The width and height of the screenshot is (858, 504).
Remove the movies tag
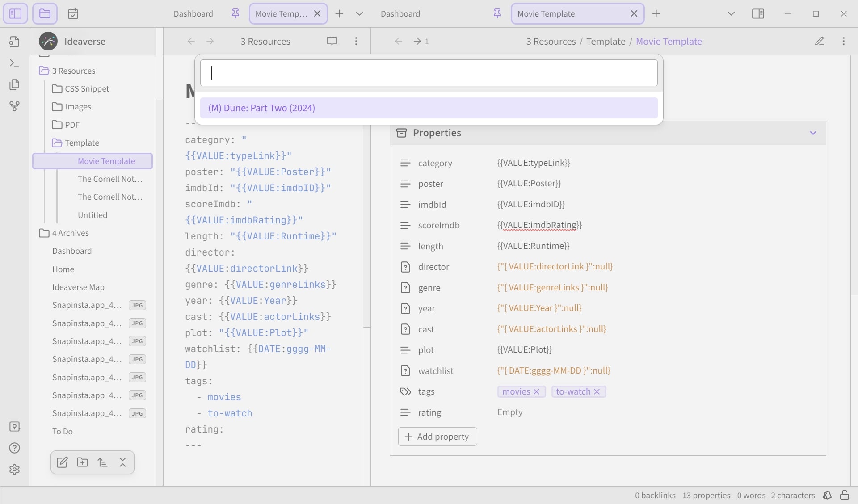(537, 391)
